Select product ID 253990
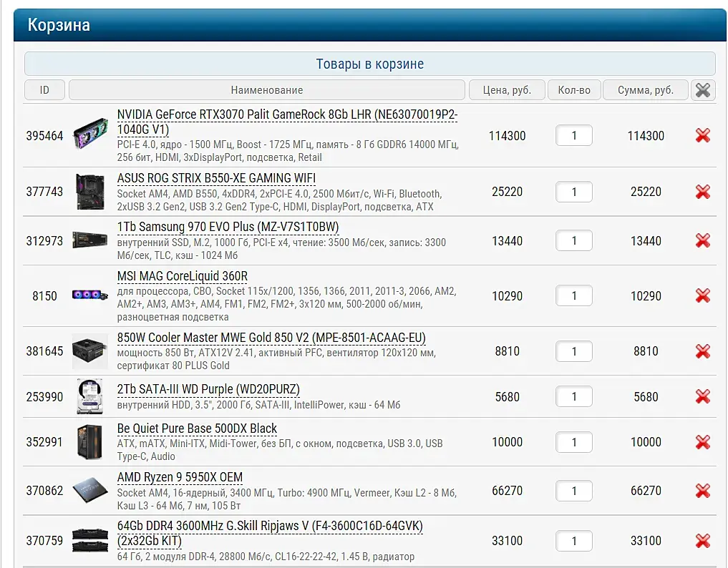The image size is (728, 568). pos(44,397)
